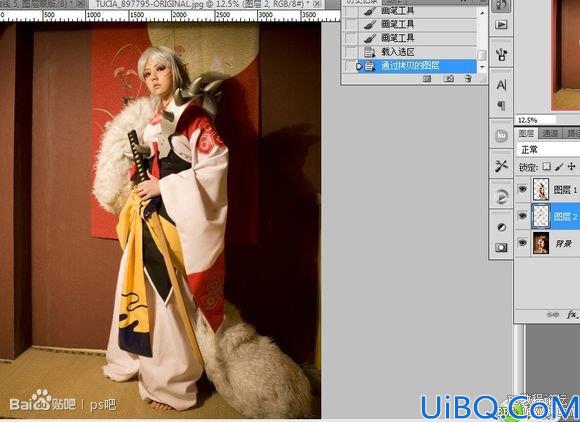The width and height of the screenshot is (580, 422).
Task: Lock layer position with move-arrows icon
Action: coord(571,166)
